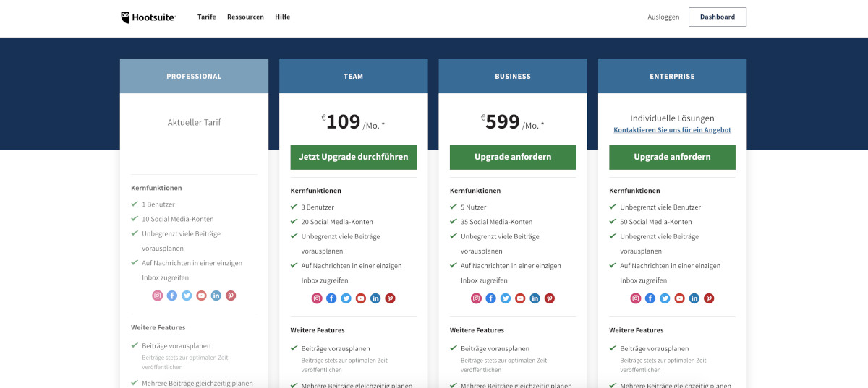
Task: Click '1 Benutzer' in Professional plan
Action: tap(158, 204)
